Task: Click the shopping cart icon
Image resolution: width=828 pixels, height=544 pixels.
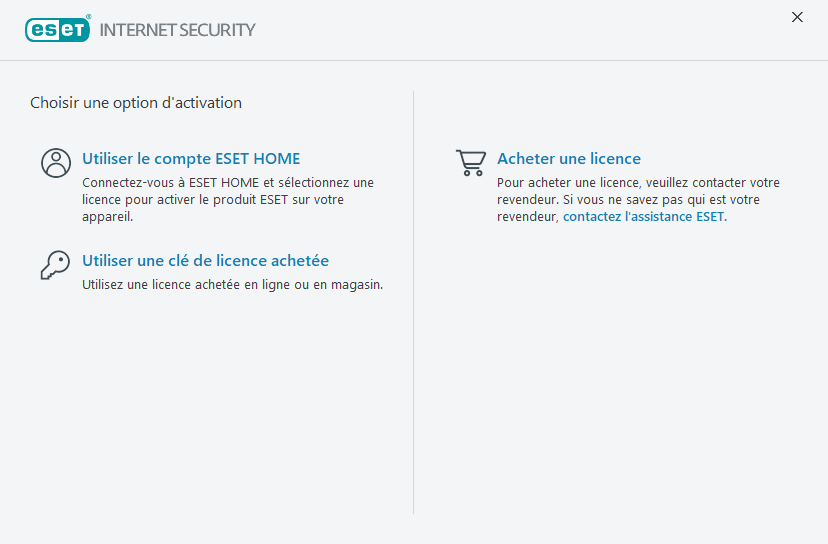Action: click(x=470, y=162)
